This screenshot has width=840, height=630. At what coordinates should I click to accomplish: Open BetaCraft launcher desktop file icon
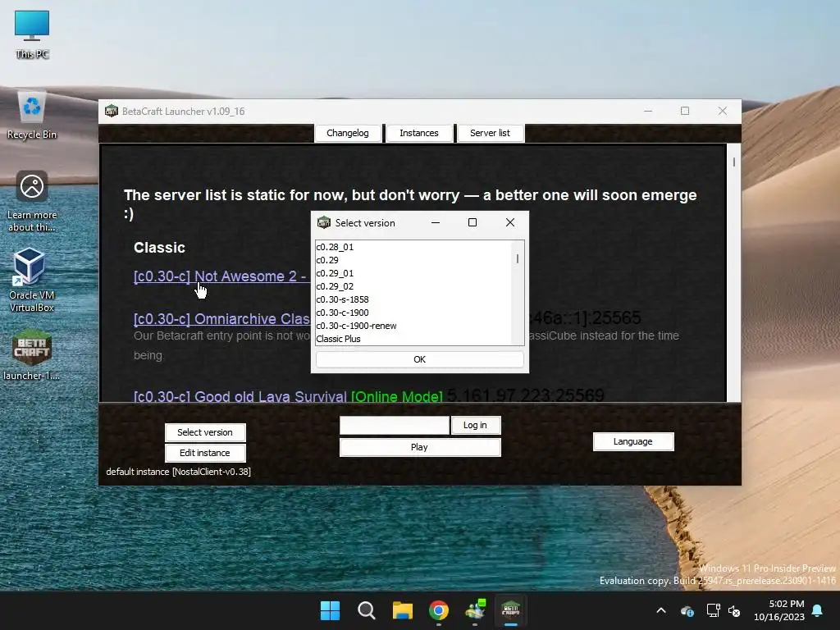32,354
